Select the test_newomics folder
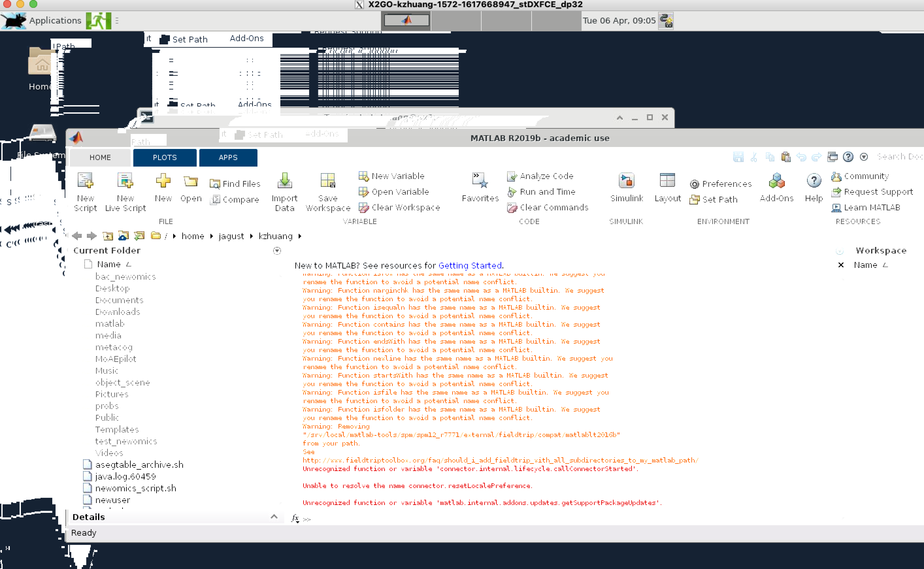 126,441
